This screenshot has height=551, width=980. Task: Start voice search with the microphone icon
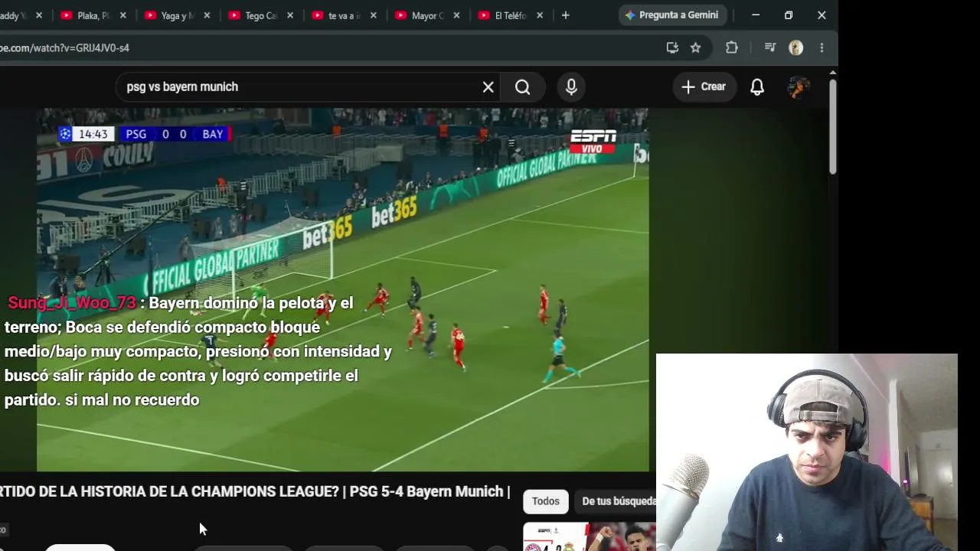571,86
